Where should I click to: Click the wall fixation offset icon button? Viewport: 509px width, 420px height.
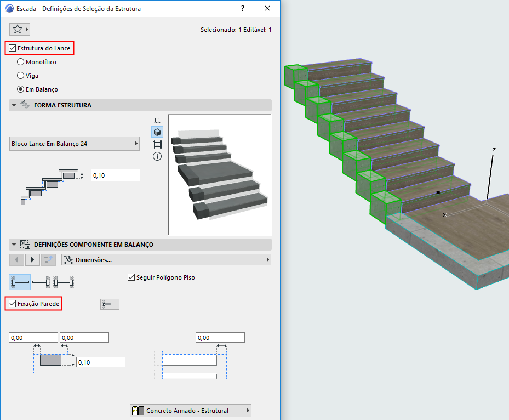tap(110, 304)
